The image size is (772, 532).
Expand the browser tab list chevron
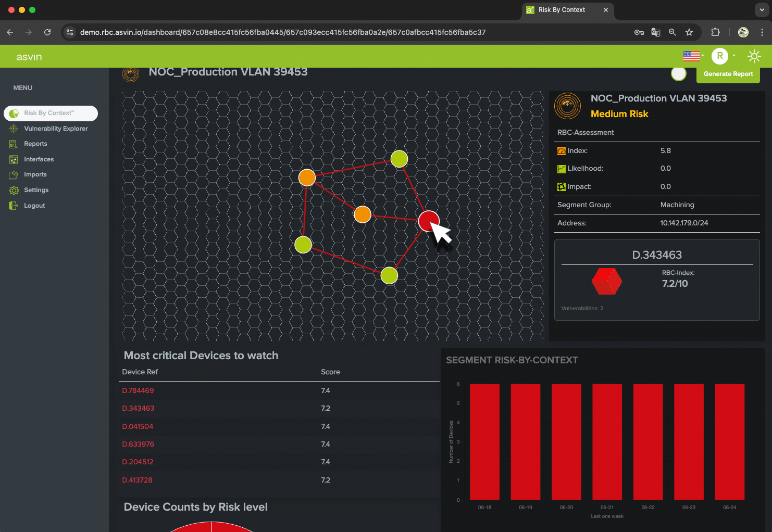(762, 10)
